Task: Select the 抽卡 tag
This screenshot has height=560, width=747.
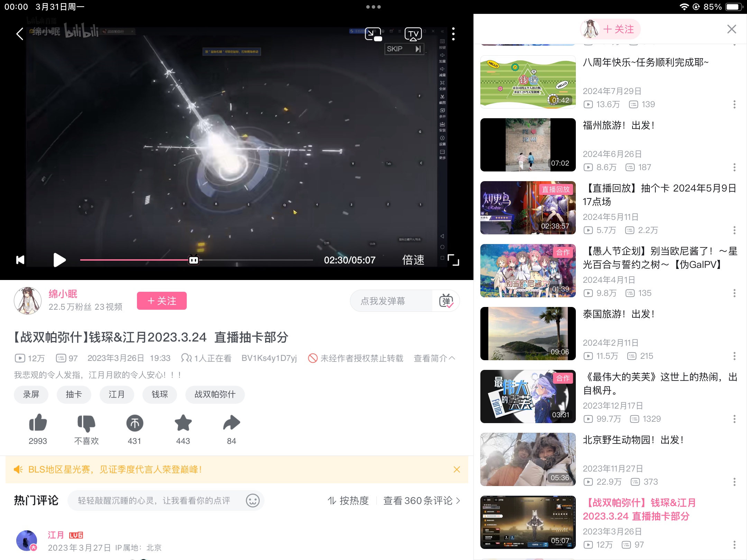Action: (74, 394)
